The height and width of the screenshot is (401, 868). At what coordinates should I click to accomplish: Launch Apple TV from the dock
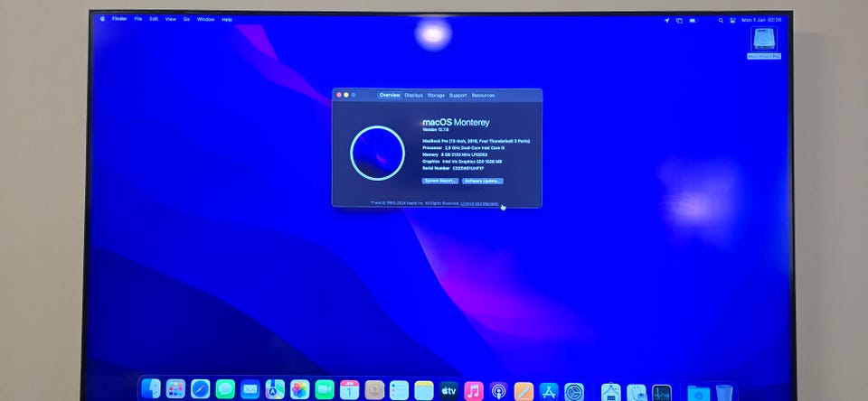pos(449,390)
